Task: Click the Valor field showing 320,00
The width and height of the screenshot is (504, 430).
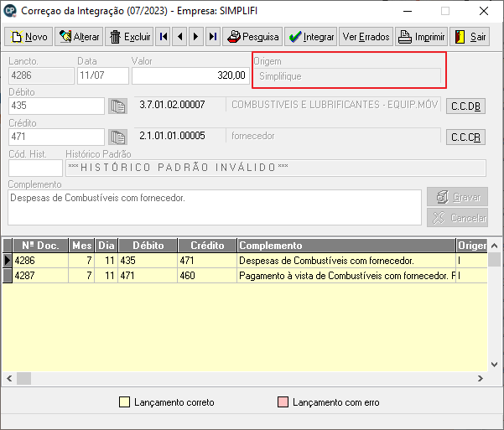Action: point(190,75)
